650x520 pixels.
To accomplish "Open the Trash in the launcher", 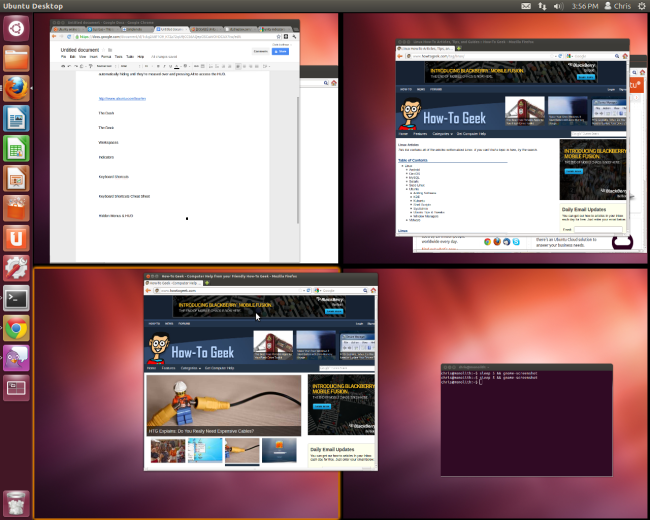I will pyautogui.click(x=16, y=504).
